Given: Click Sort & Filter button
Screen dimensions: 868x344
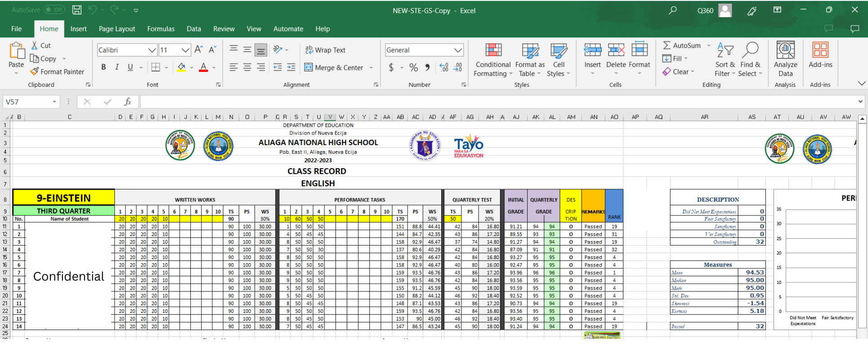Looking at the screenshot, I should pos(725,59).
